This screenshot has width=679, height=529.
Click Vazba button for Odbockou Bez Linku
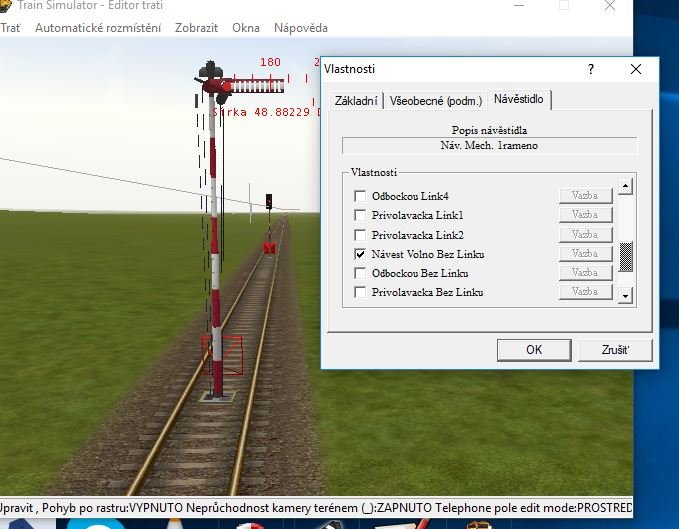pyautogui.click(x=585, y=273)
